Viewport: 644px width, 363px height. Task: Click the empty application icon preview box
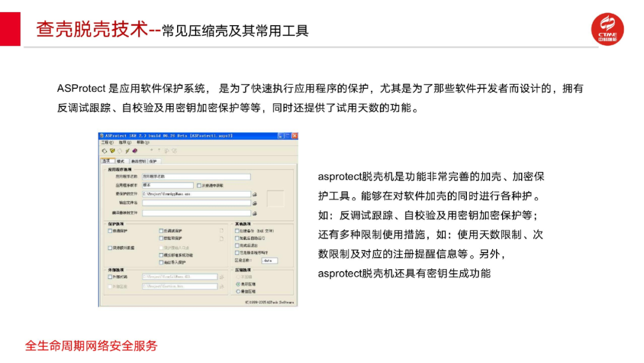click(275, 199)
